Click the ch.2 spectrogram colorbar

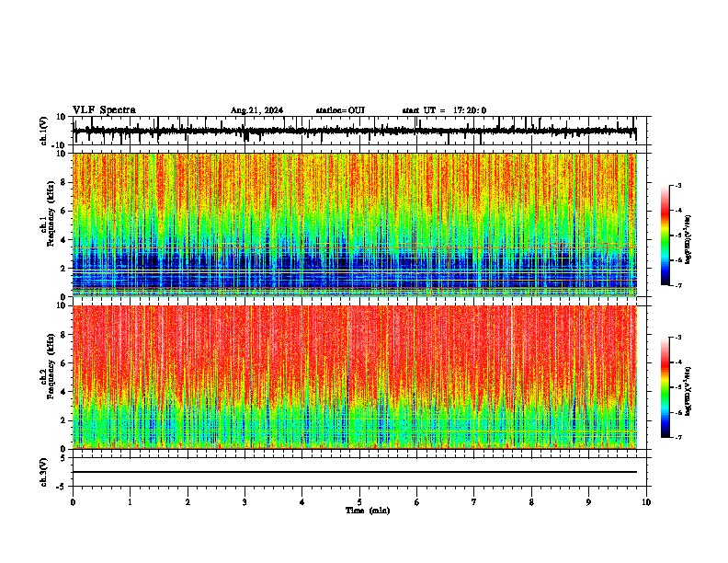665,387
